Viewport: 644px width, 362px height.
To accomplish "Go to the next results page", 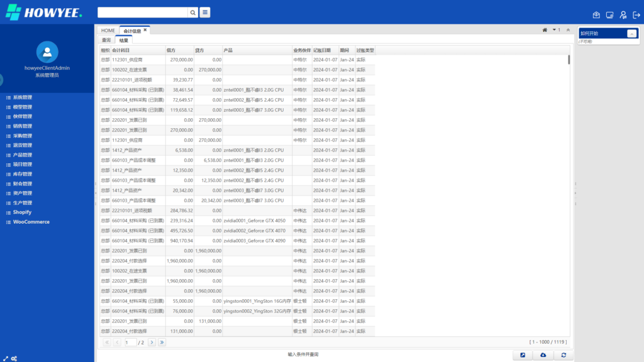I will pos(153,342).
